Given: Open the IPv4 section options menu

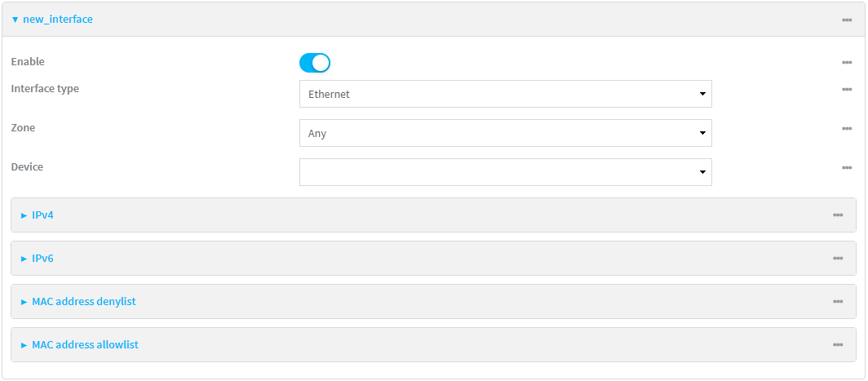Looking at the screenshot, I should [838, 215].
